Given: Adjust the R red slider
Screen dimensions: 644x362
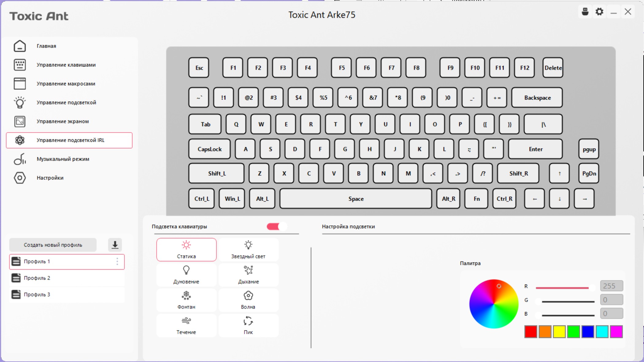Looking at the screenshot, I should tap(565, 288).
